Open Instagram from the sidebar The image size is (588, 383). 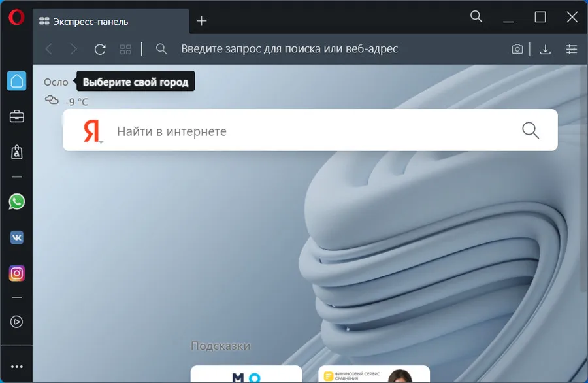tap(16, 273)
